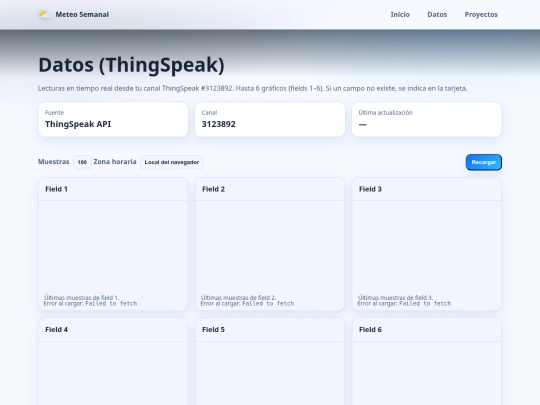
Task: Open the Zona horaria dropdown 'Local del navegador'
Action: pyautogui.click(x=172, y=162)
